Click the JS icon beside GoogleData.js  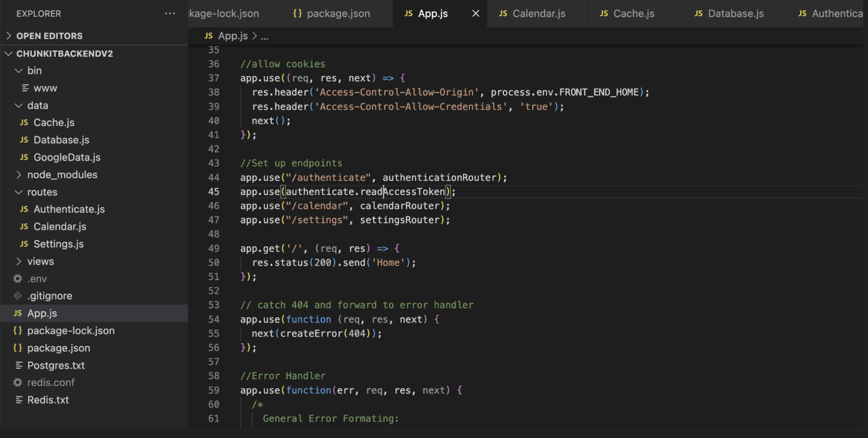[x=24, y=157]
